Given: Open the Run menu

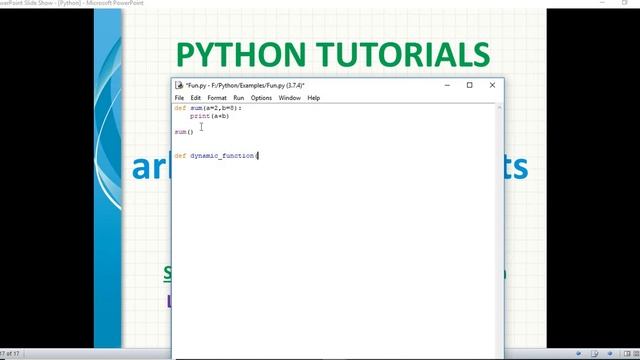Looking at the screenshot, I should (x=239, y=98).
